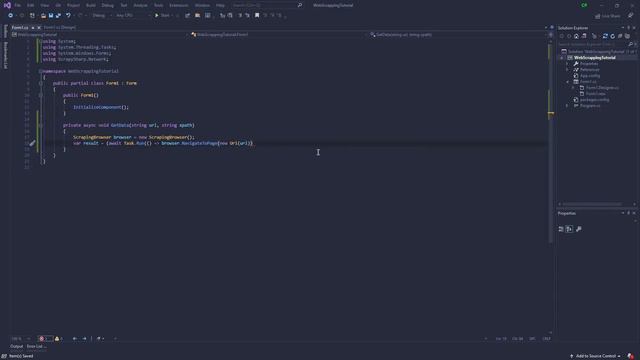
Task: Click Solution Explorer Collapse All icon
Action: point(620,36)
